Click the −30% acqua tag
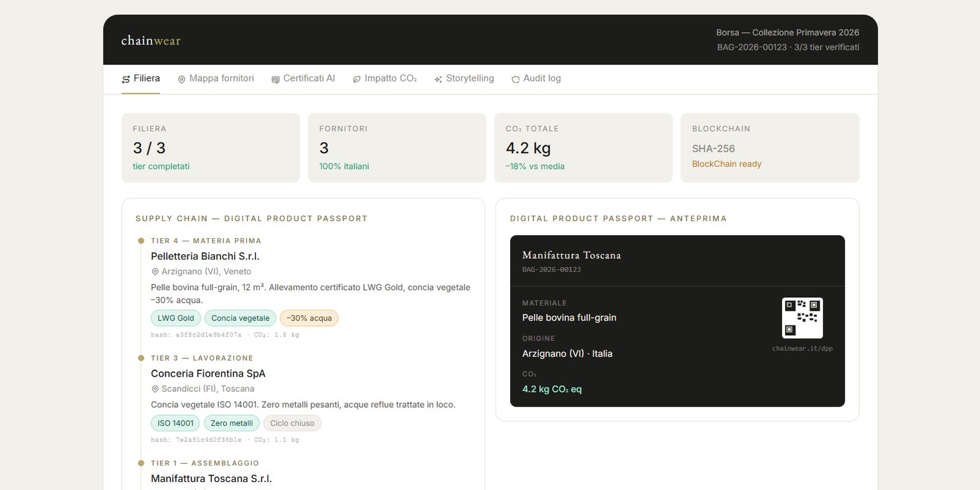 click(x=309, y=318)
